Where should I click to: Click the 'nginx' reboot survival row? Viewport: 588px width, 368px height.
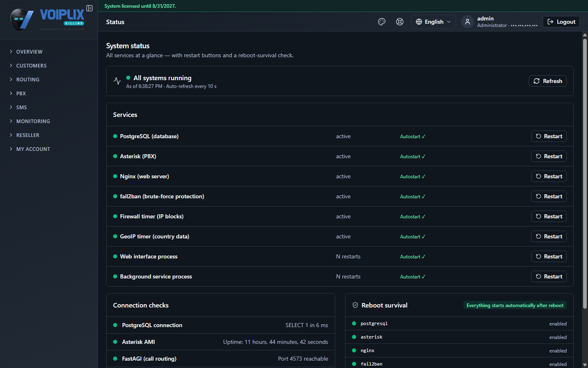[x=459, y=350]
